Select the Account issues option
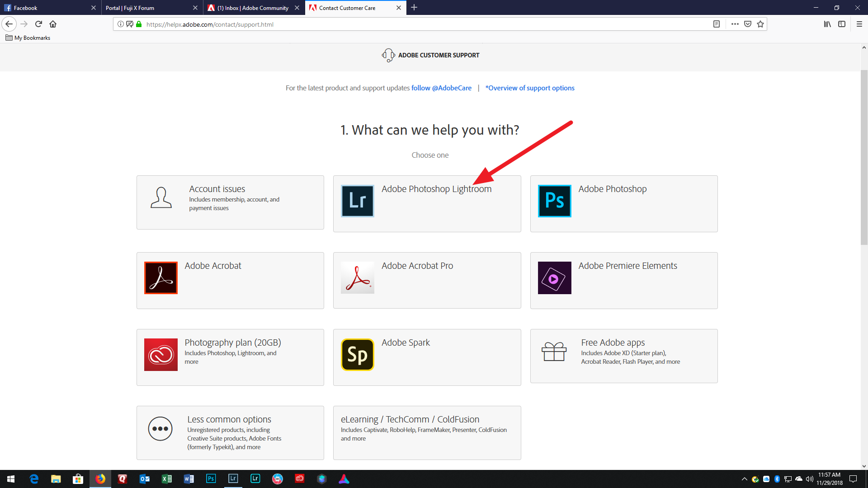The image size is (868, 488). tap(230, 202)
